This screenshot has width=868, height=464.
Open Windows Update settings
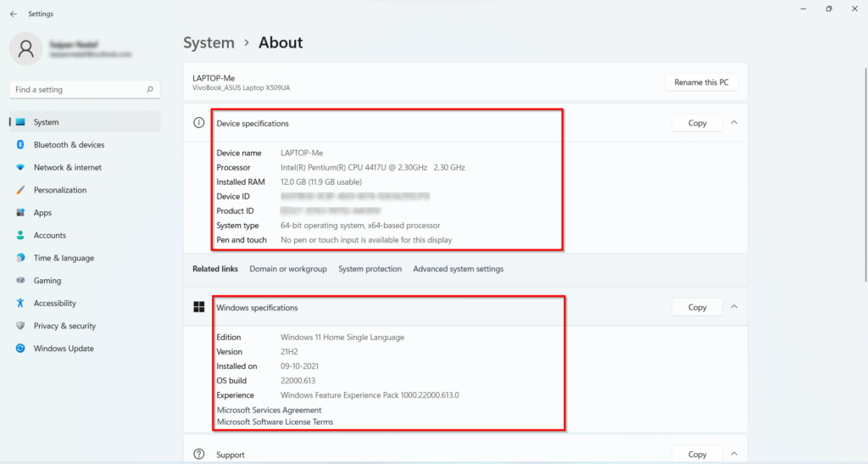coord(85,349)
